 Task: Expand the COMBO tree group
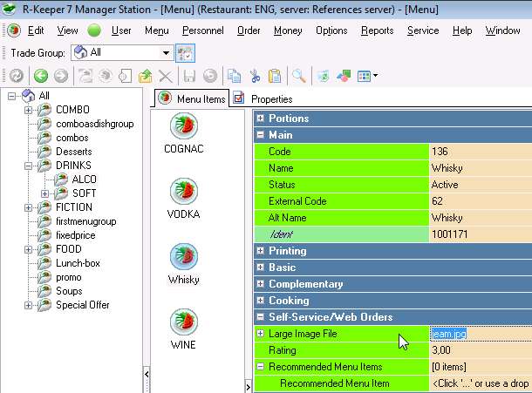(28, 110)
